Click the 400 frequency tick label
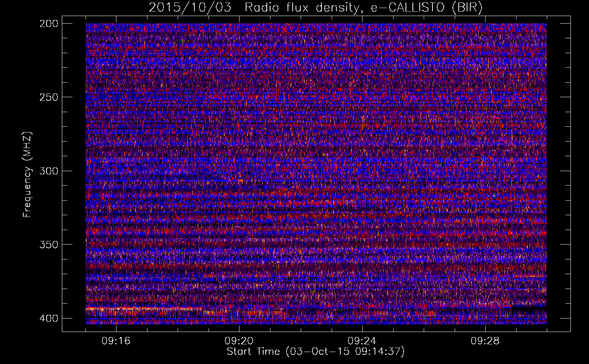589x364 pixels. coord(49,318)
